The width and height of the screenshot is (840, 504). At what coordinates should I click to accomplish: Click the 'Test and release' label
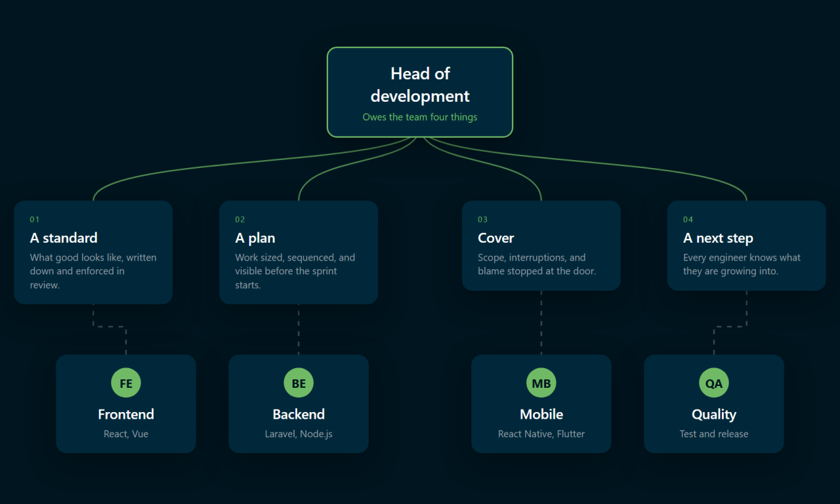point(714,434)
